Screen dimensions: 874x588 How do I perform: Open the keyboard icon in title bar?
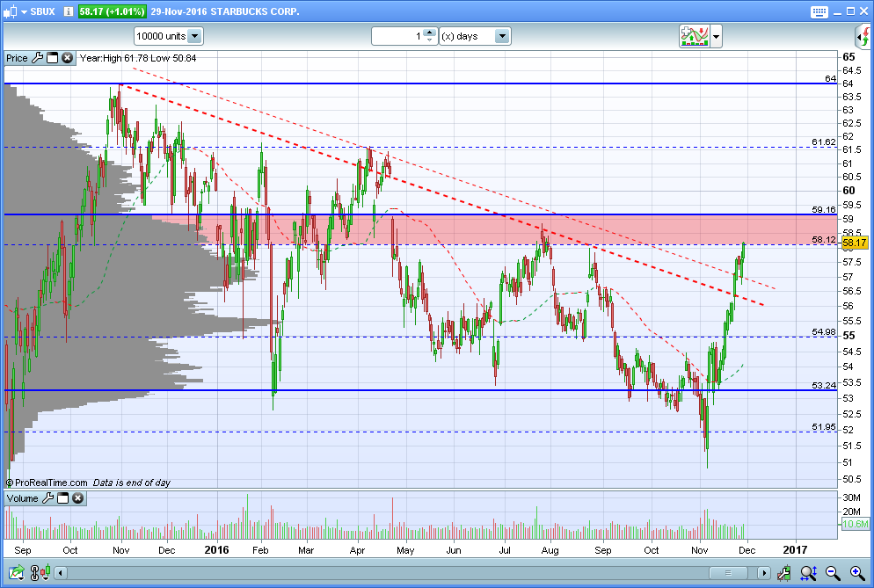pos(819,11)
